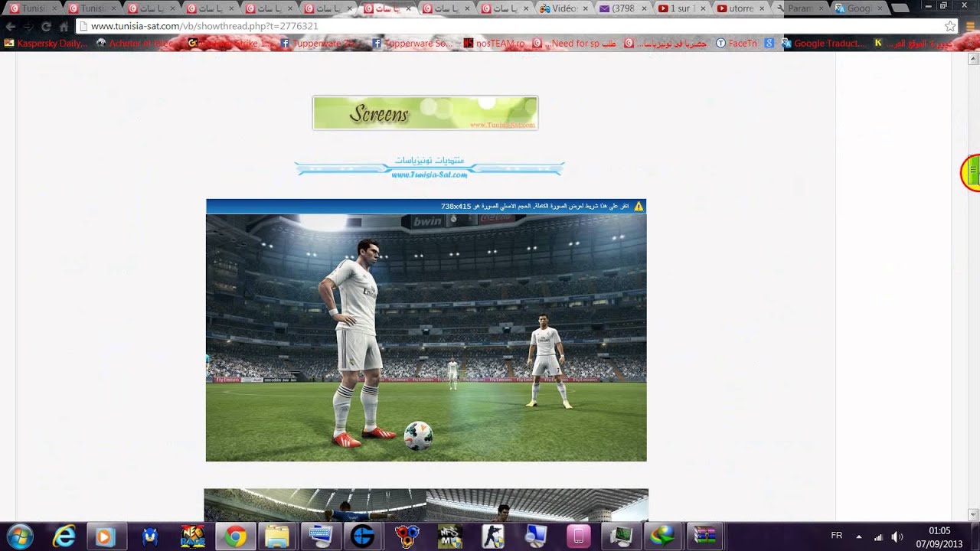
Task: Open 'Need for sp' bookmark
Action: pos(574,44)
